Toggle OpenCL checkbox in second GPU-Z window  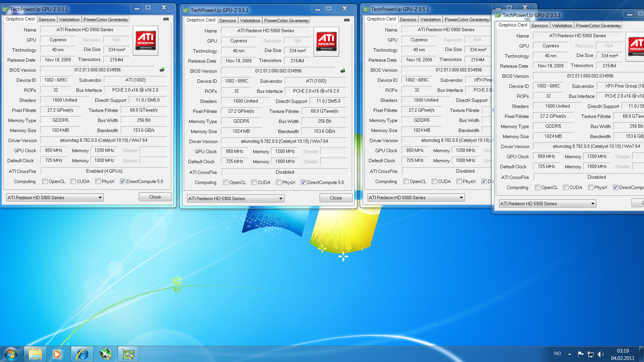pos(226,182)
